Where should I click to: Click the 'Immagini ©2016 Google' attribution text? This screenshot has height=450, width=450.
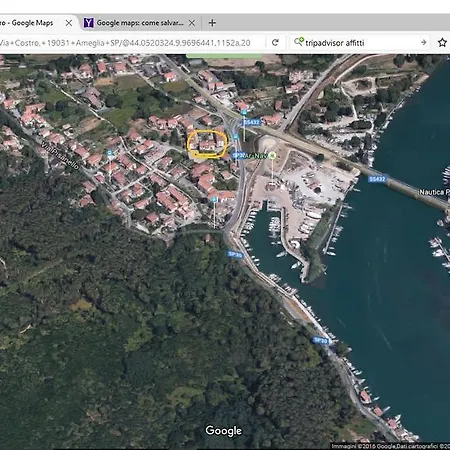(363, 446)
